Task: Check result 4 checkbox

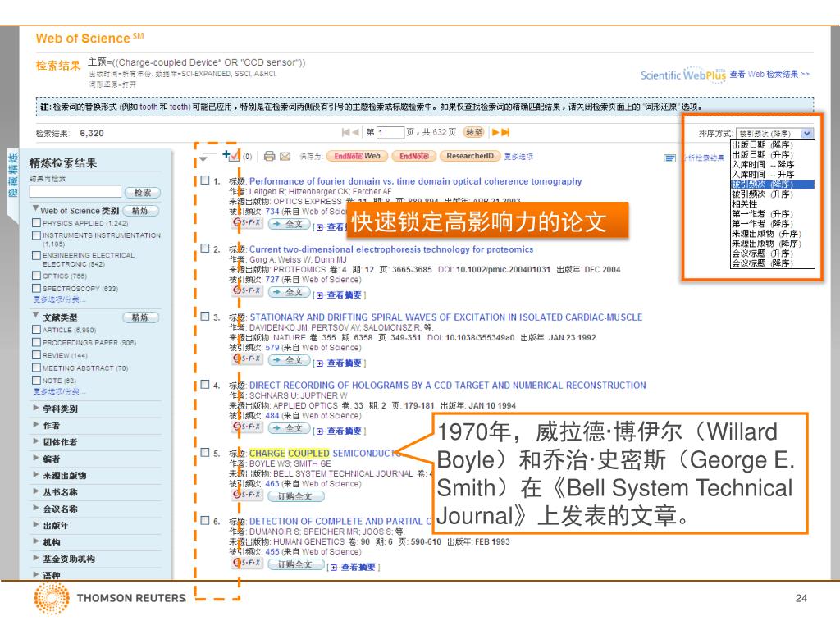Action: tap(204, 385)
